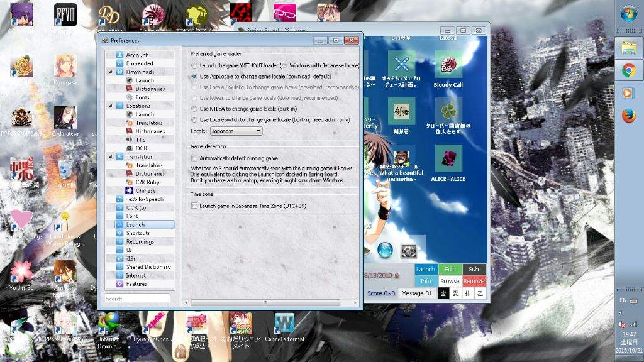
Task: Open Google Chrome from the side taskbar
Action: pos(628,70)
